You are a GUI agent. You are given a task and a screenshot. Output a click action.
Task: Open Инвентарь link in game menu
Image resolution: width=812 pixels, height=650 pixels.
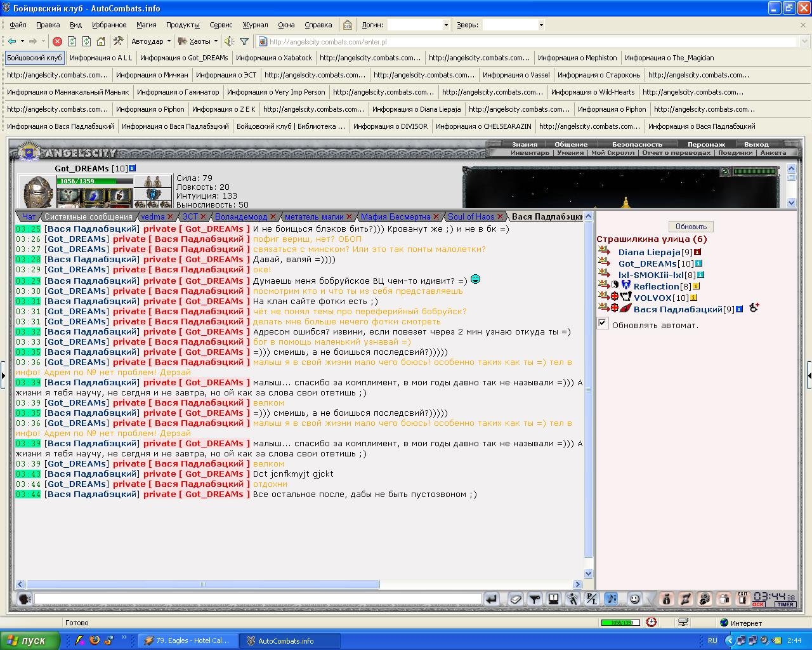pyautogui.click(x=530, y=152)
